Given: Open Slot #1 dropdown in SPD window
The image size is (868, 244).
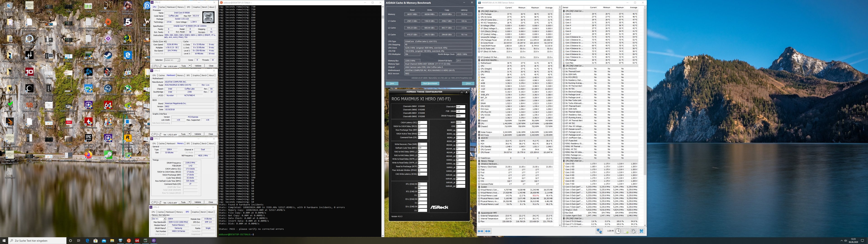Looking at the screenshot, I should pos(159,219).
